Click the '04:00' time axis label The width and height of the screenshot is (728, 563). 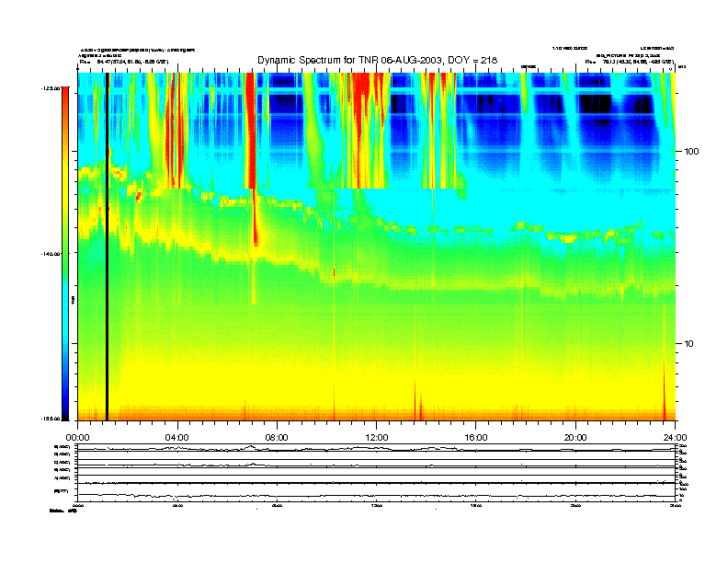(177, 438)
